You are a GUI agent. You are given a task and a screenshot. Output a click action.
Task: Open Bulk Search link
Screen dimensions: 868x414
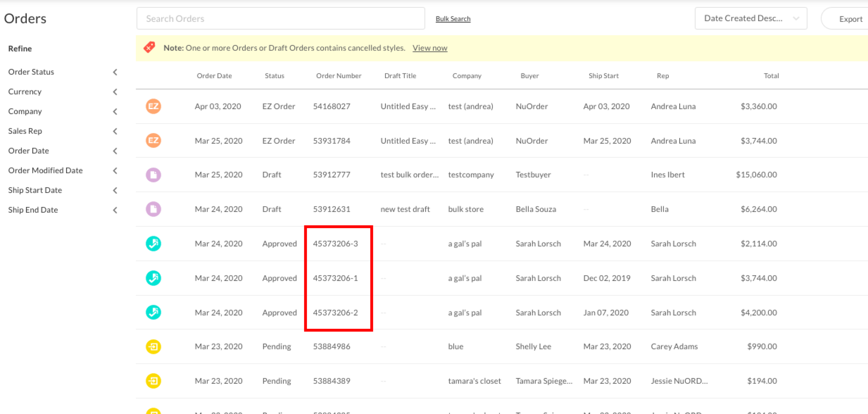(453, 19)
